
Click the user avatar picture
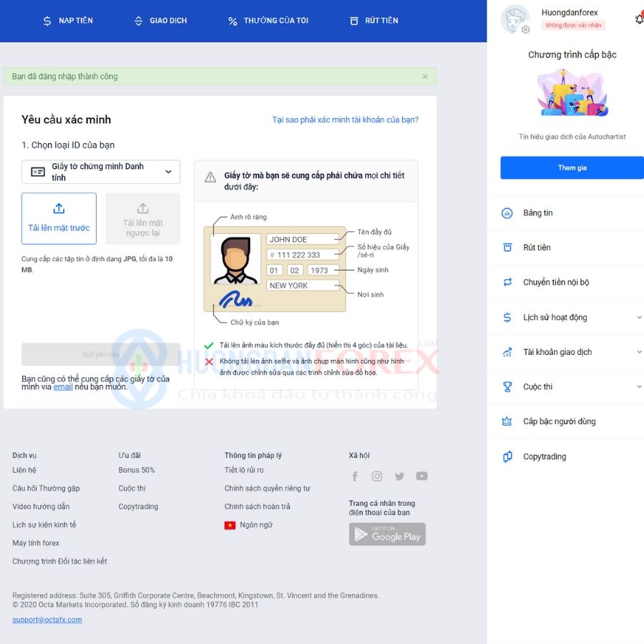tap(514, 19)
